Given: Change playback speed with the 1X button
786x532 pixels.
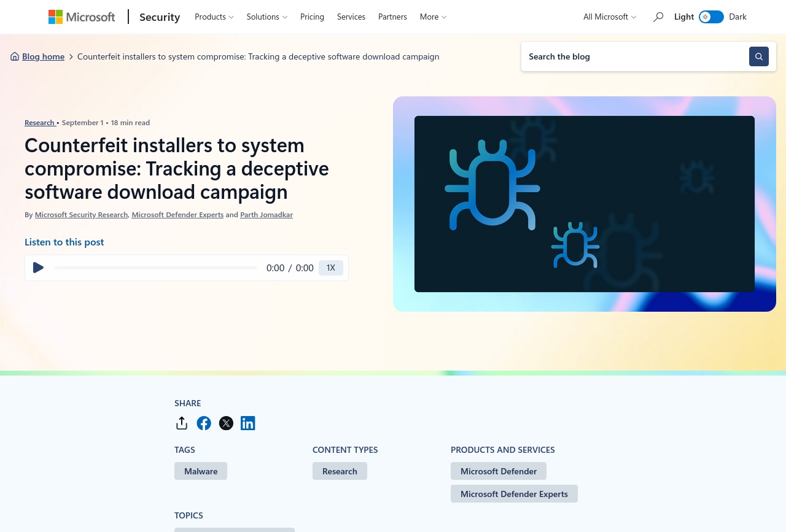Looking at the screenshot, I should (331, 268).
